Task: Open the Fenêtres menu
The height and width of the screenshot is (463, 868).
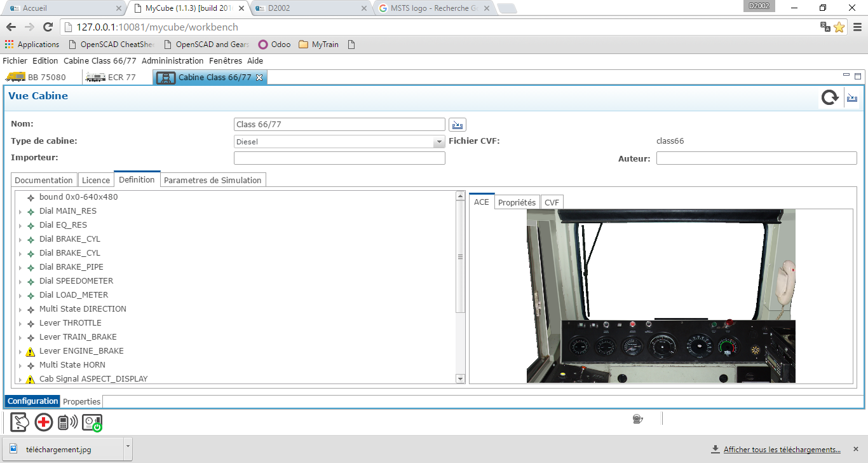Action: 226,61
